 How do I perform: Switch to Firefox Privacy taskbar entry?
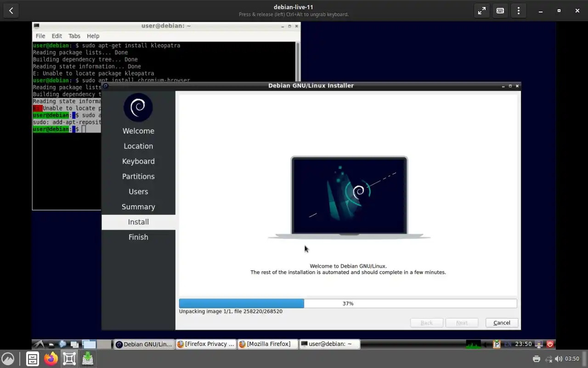click(x=206, y=344)
